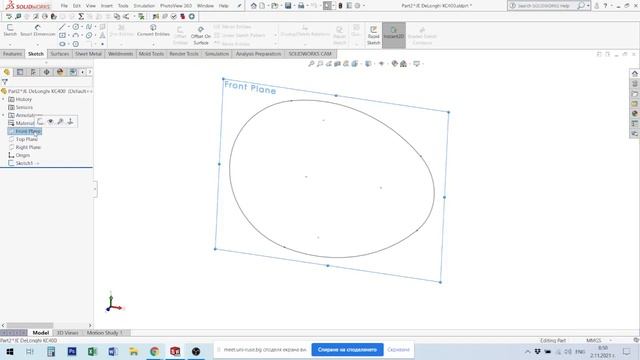Select the Corner Rectangle tool
Screen dimensions: 640x360
coord(62,36)
